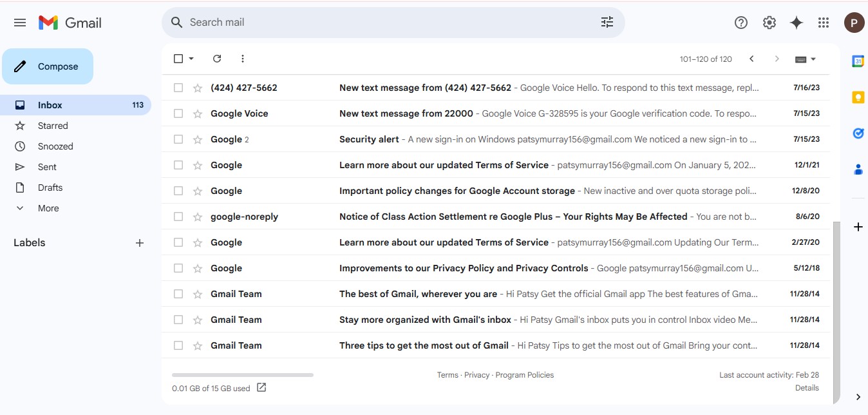Get add-ons plus icon in side panel
Image resolution: width=868 pixels, height=415 pixels.
click(858, 227)
